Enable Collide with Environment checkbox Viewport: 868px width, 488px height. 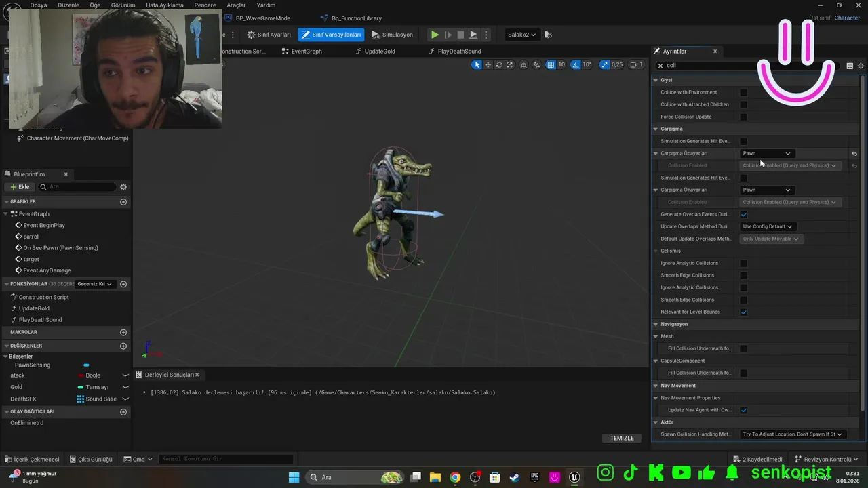click(x=744, y=92)
